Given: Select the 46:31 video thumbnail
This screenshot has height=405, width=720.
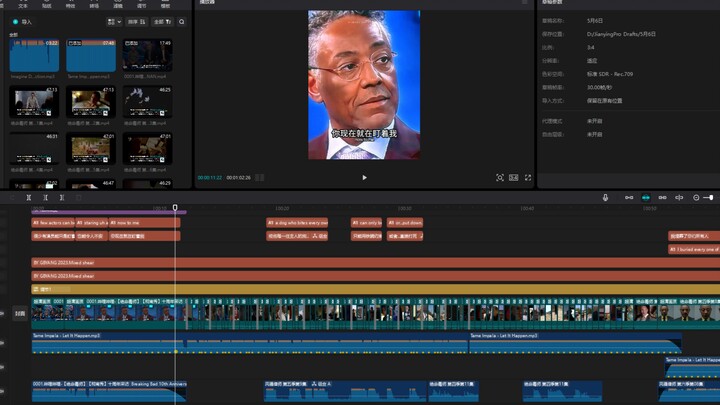Looking at the screenshot, I should pos(34,149).
